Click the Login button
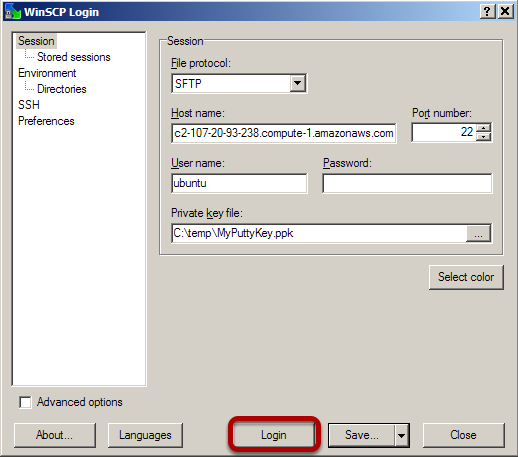Viewport: 518px width, 457px height. [274, 435]
